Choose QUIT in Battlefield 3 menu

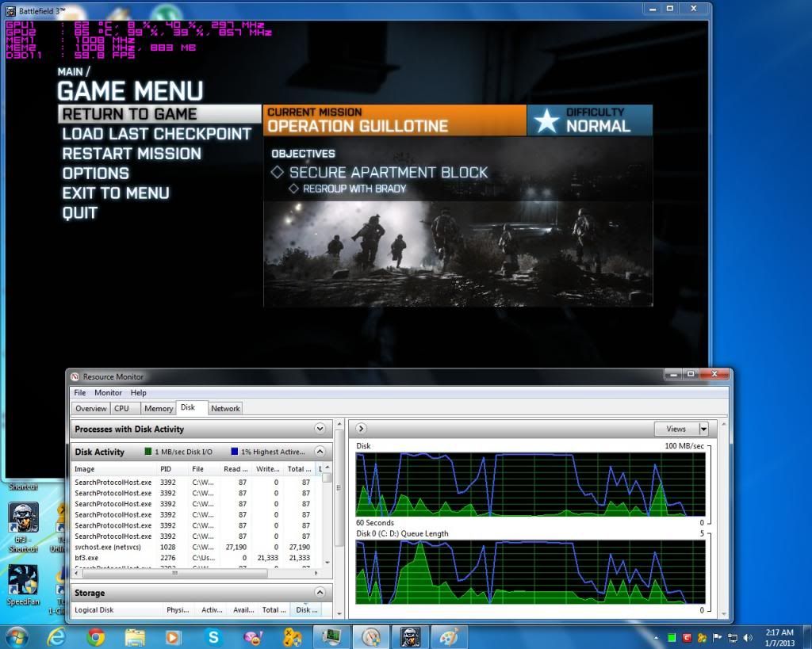click(x=80, y=212)
